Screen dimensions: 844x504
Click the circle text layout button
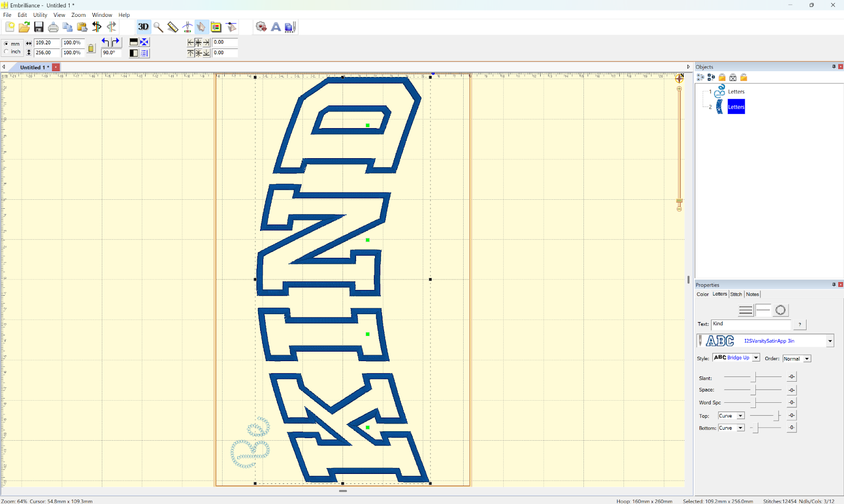click(x=780, y=311)
